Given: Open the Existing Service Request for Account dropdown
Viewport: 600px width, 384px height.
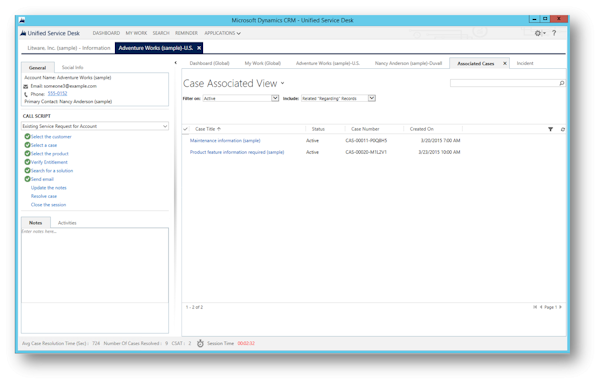Looking at the screenshot, I should tap(95, 126).
